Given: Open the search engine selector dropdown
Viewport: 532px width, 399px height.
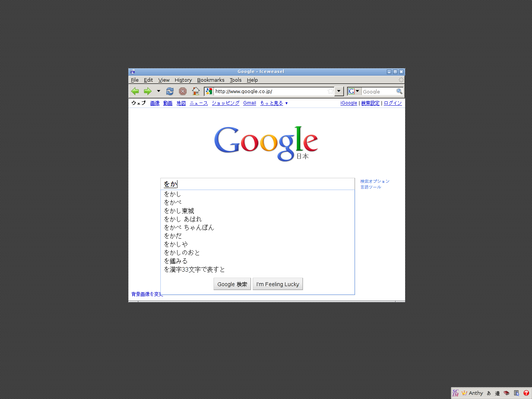Looking at the screenshot, I should (354, 91).
